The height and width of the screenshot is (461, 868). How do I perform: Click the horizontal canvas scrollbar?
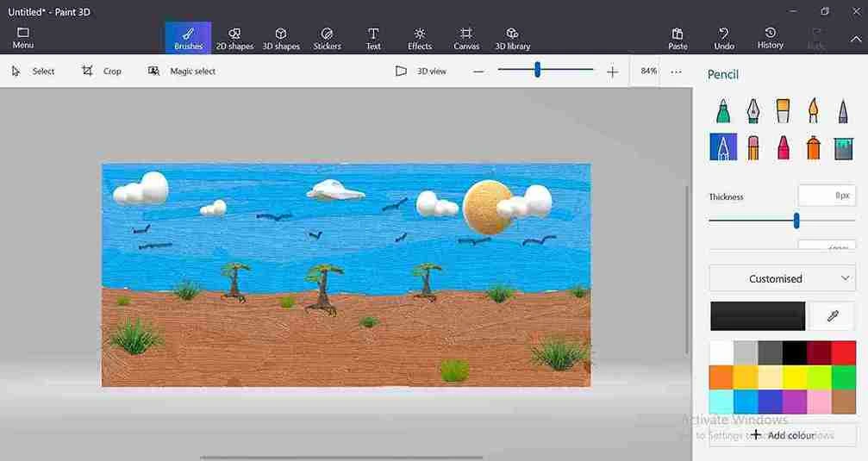(x=341, y=458)
